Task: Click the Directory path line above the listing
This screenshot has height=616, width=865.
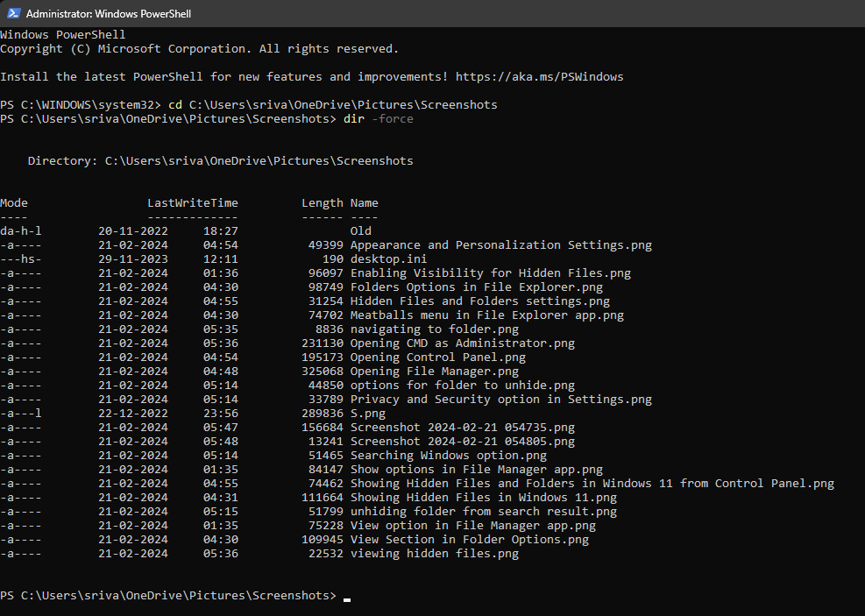Action: tap(220, 161)
